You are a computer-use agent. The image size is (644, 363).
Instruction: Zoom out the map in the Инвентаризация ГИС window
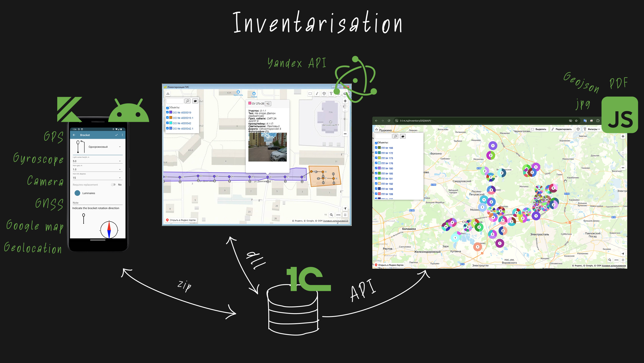click(x=345, y=134)
